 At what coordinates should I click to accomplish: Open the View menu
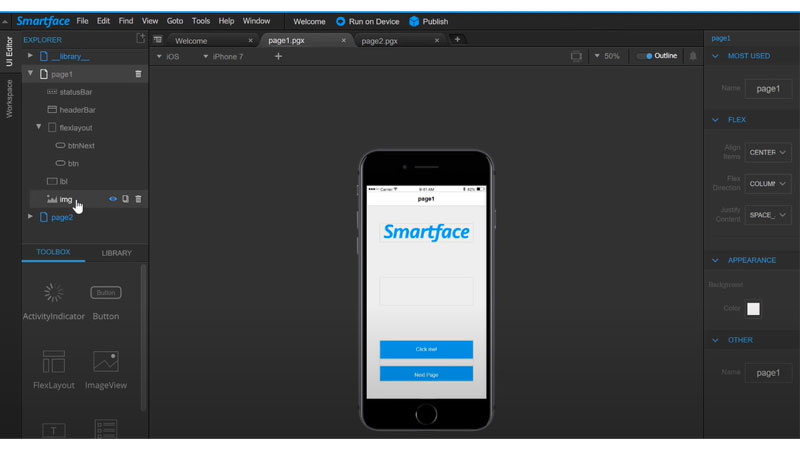click(x=149, y=21)
